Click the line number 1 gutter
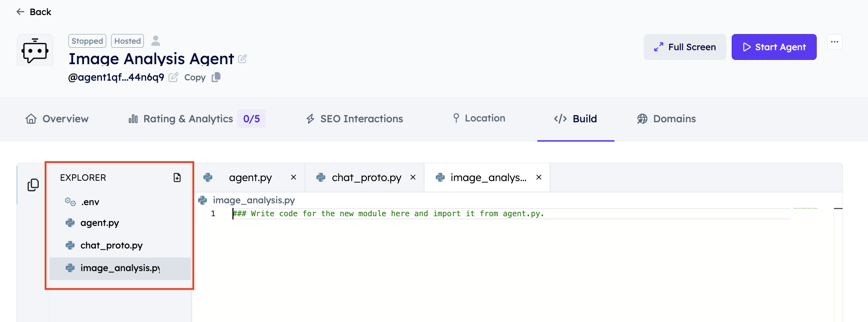 click(x=213, y=214)
